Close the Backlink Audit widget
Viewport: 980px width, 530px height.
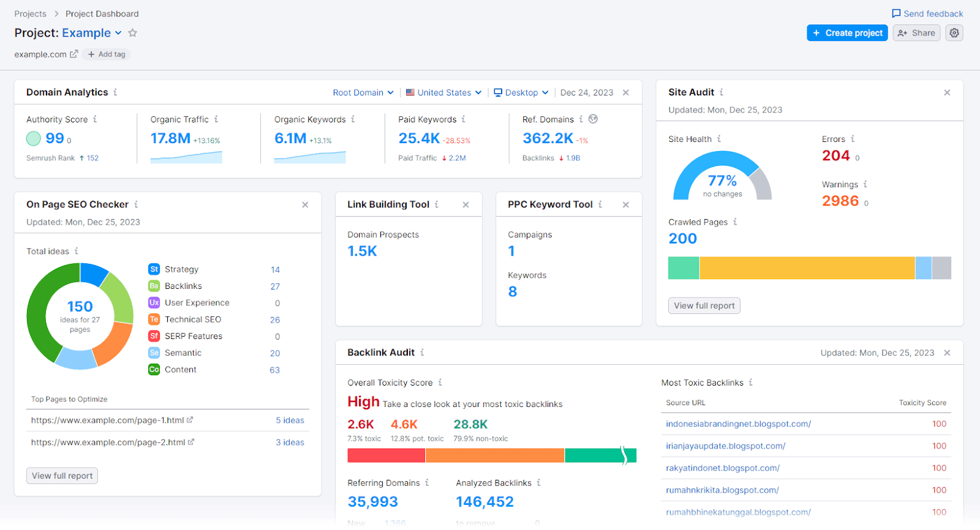(x=947, y=353)
